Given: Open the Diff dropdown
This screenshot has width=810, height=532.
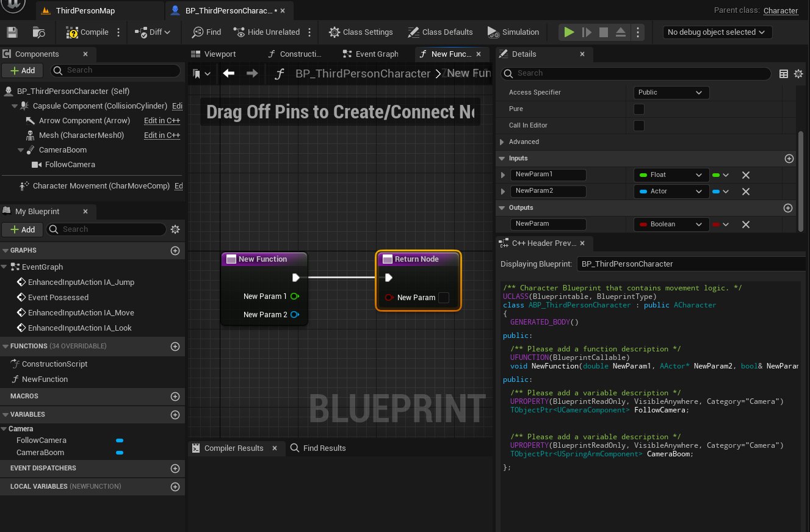Looking at the screenshot, I should pyautogui.click(x=153, y=32).
